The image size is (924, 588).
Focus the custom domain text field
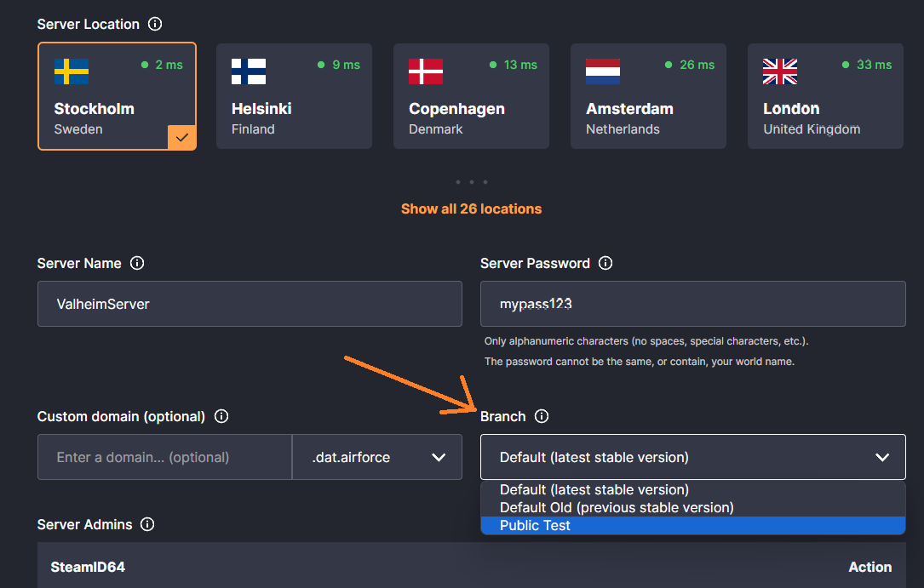pyautogui.click(x=164, y=457)
